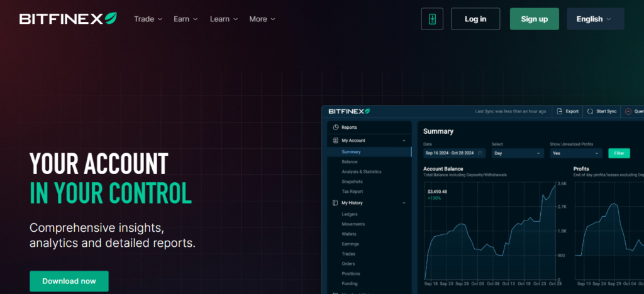Image resolution: width=644 pixels, height=294 pixels.
Task: Click the Download now button
Action: [x=69, y=281]
